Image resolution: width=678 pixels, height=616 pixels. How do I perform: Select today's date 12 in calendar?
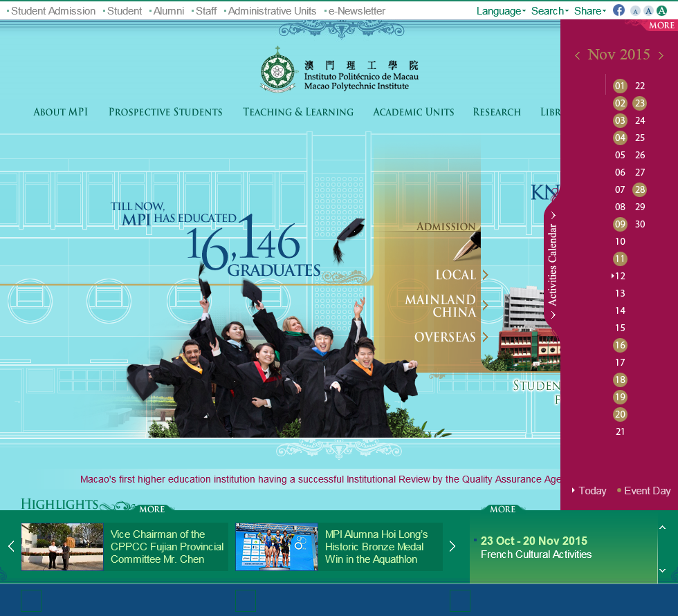620,276
